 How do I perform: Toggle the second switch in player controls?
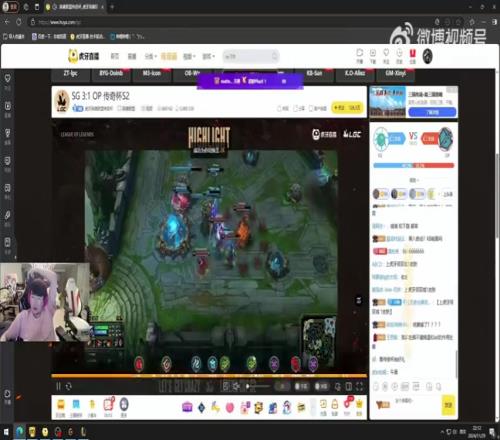point(321,386)
